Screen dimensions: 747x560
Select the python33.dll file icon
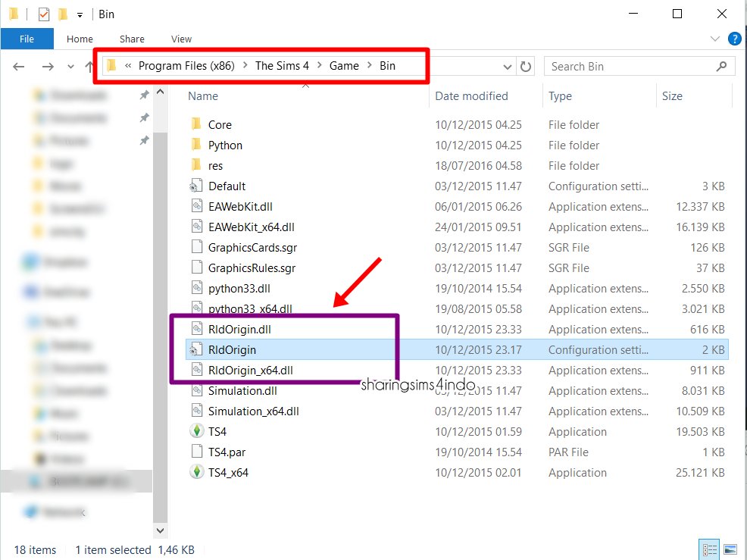197,289
